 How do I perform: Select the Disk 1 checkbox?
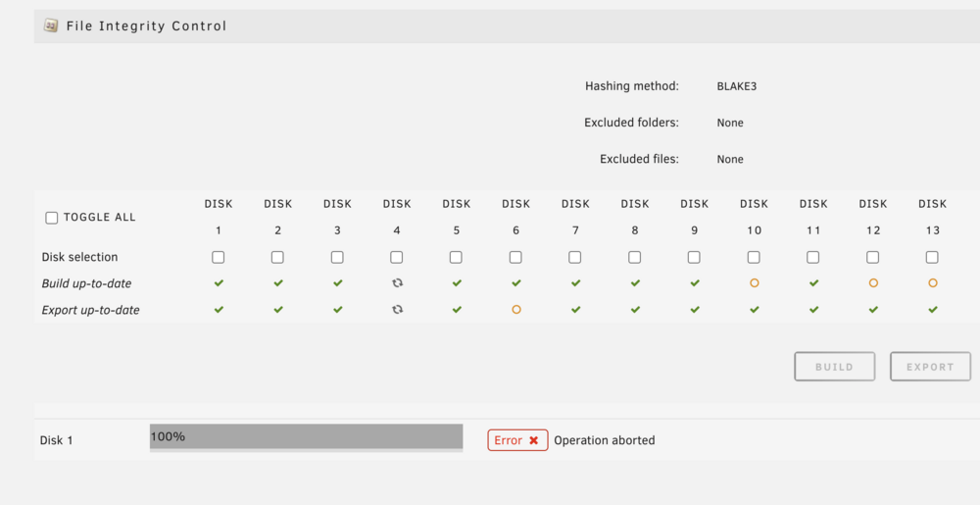(219, 257)
